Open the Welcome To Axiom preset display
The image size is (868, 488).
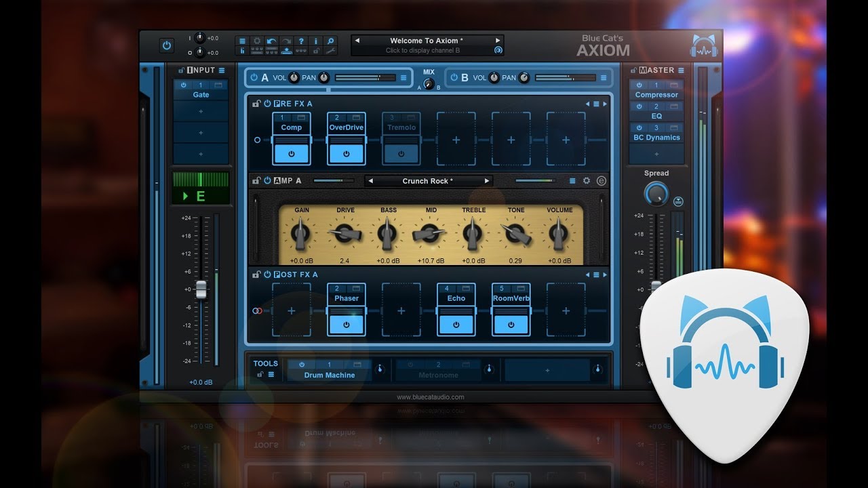(427, 41)
